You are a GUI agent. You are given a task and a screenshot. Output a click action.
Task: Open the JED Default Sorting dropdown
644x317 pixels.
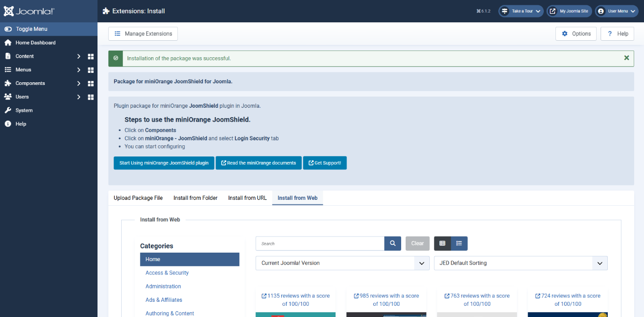521,263
